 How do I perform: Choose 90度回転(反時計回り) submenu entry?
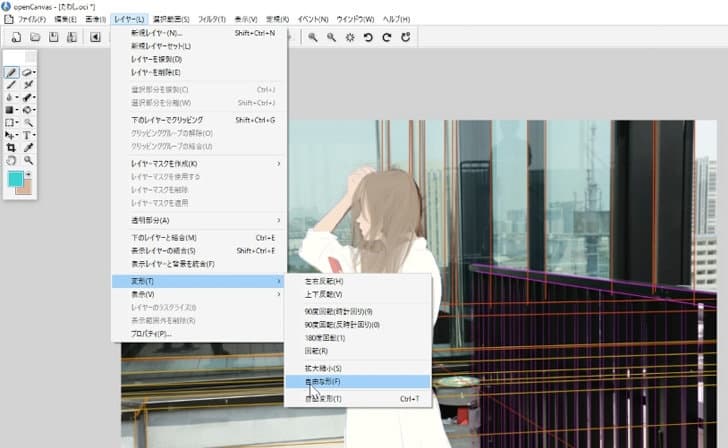pos(358,325)
